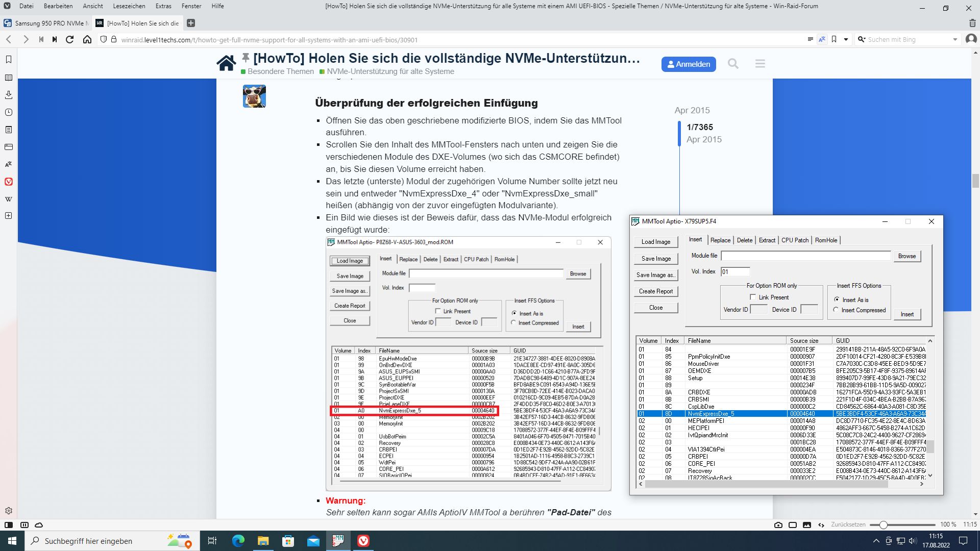The image size is (980, 551).
Task: Open the Vivaldi bookmarks panel icon
Action: coord(9,60)
